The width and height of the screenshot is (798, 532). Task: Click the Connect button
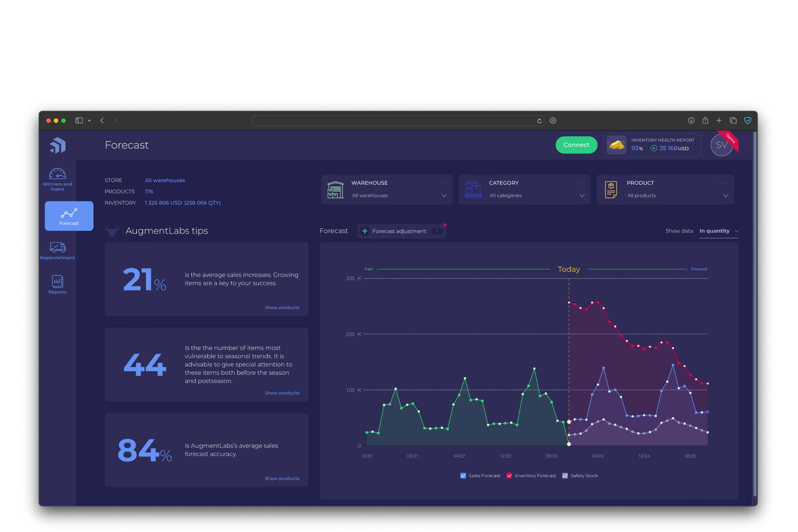pos(576,145)
